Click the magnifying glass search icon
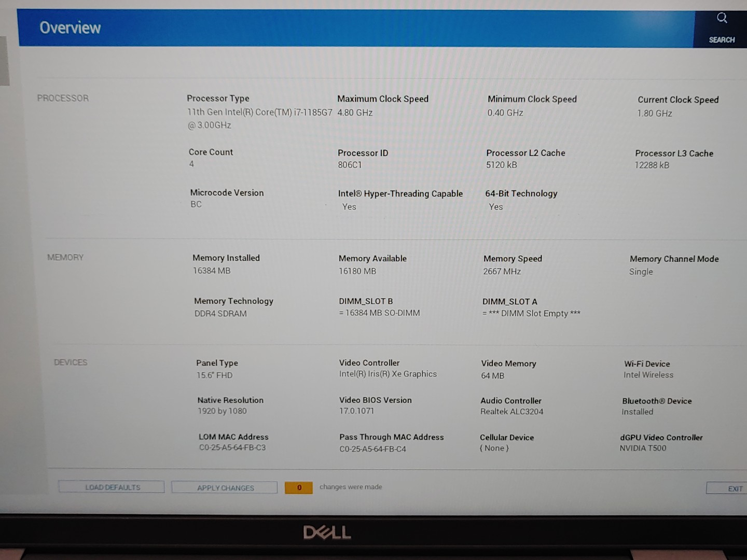The width and height of the screenshot is (747, 560). coord(722,19)
